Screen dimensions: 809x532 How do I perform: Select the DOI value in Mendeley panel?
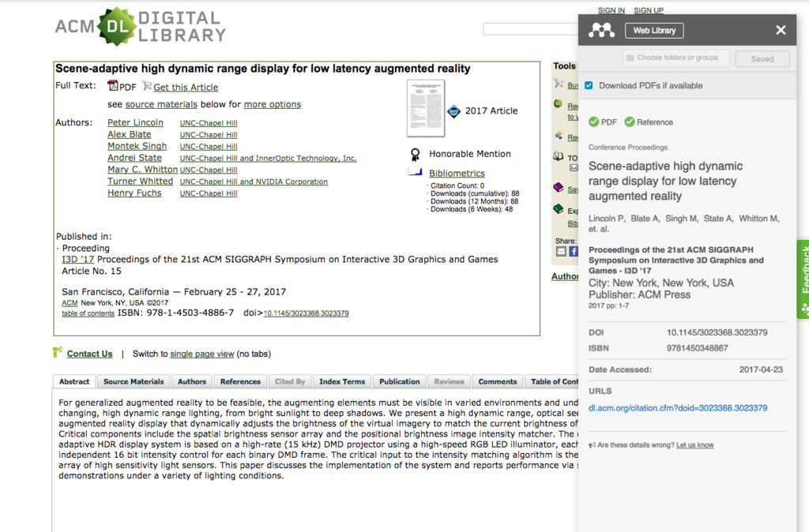717,332
